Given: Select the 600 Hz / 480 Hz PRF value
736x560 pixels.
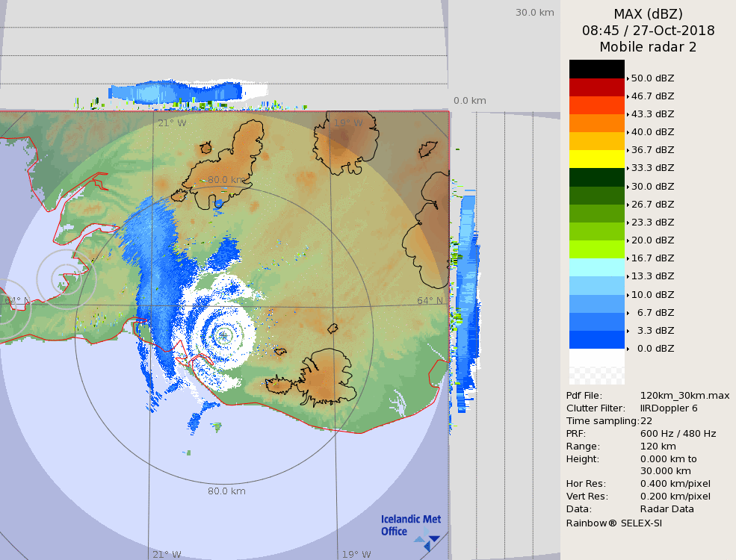Looking at the screenshot, I should click(678, 434).
